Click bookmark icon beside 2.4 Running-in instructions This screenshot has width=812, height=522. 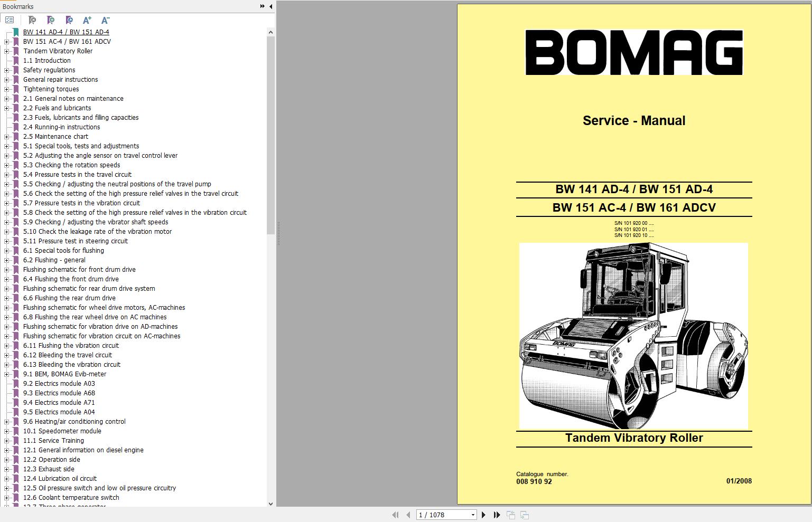point(16,127)
